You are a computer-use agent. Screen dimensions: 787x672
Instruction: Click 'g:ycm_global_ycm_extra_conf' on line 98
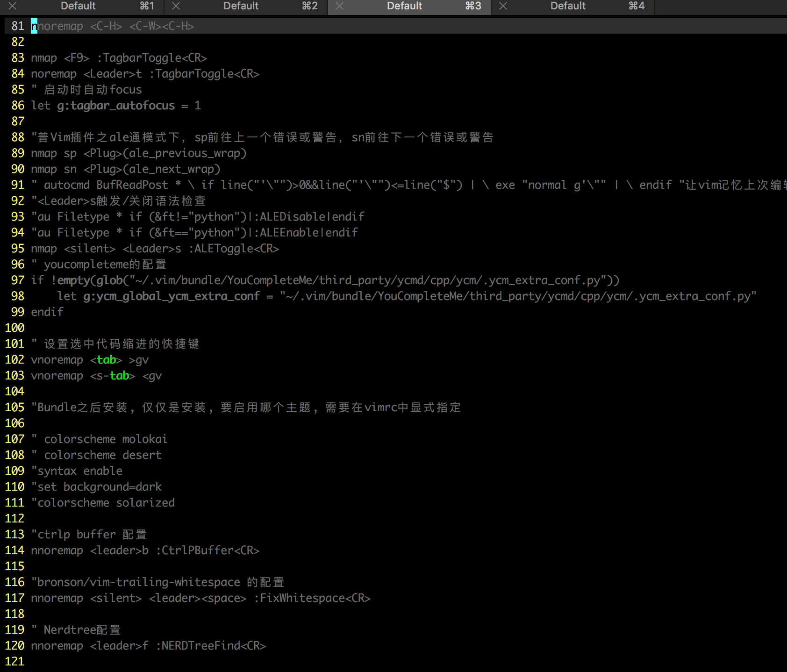coord(172,296)
